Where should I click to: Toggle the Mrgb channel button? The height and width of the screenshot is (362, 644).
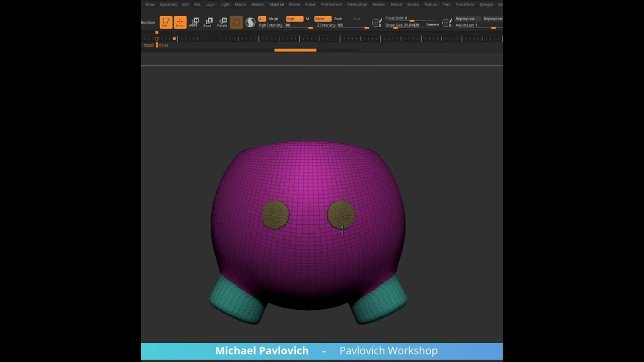[x=273, y=19]
